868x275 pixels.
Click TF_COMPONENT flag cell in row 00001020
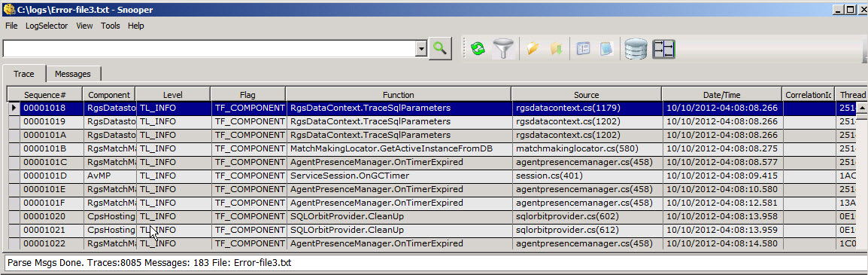coord(248,216)
